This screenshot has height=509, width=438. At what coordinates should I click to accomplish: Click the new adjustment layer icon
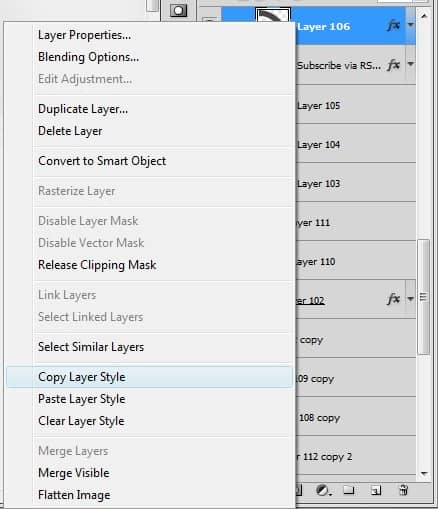click(323, 490)
